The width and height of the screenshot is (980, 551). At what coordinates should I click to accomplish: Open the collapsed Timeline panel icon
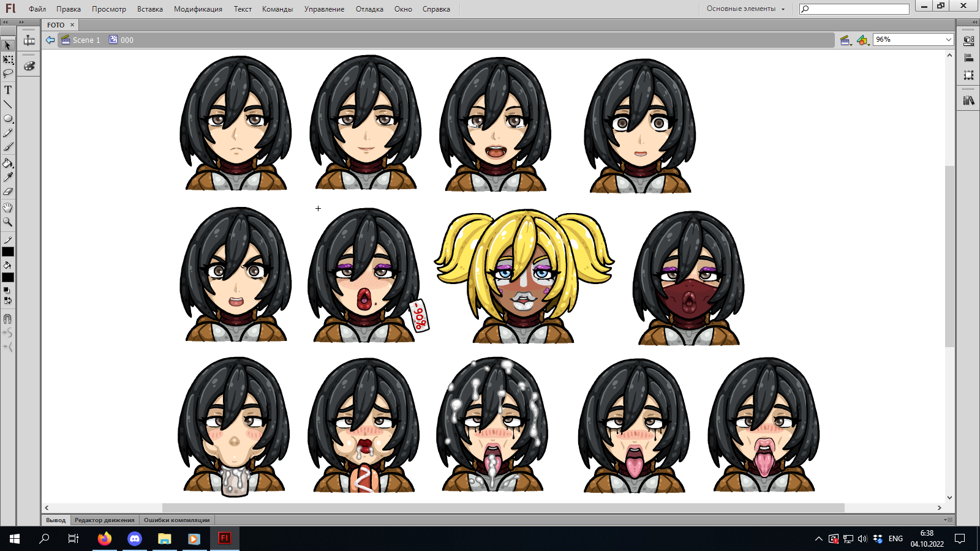[29, 40]
